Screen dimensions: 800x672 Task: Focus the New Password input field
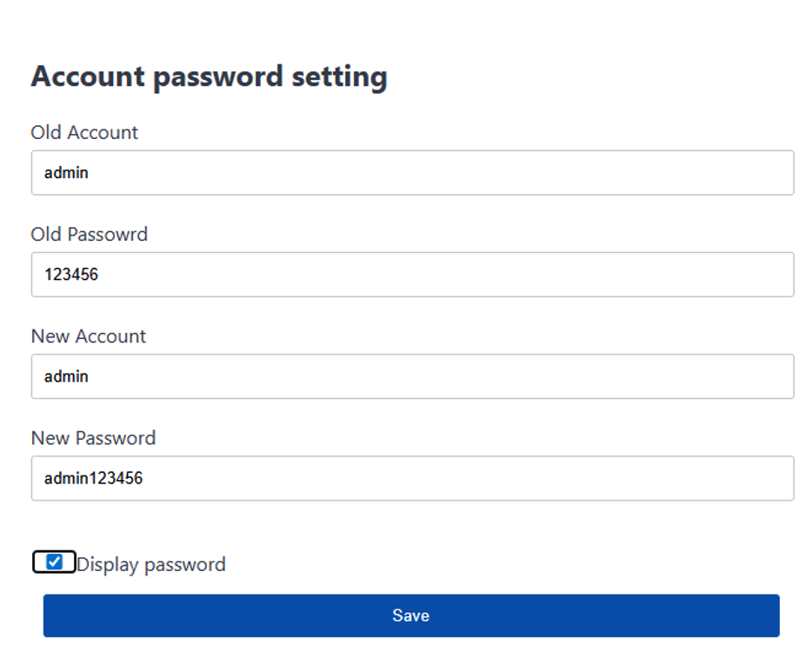point(412,478)
